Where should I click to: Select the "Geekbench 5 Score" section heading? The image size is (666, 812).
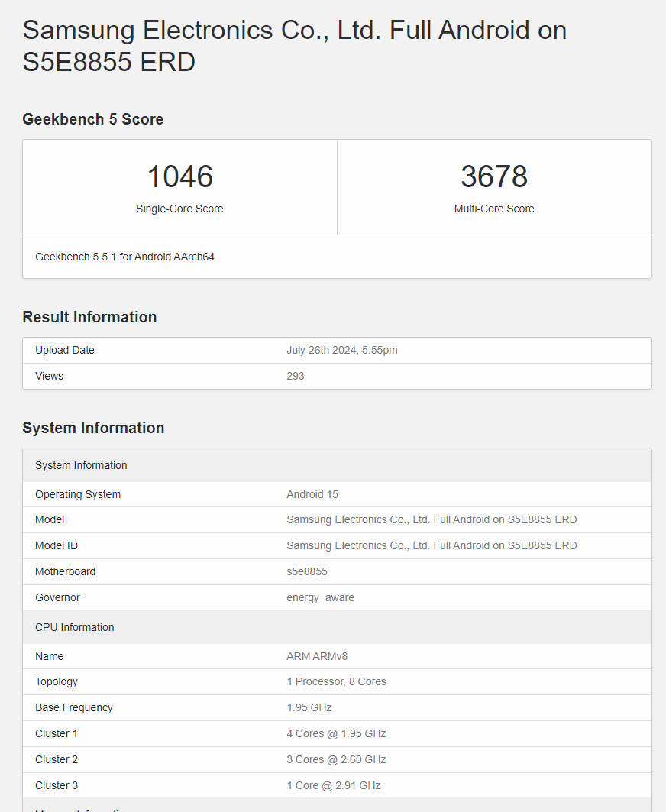click(92, 119)
